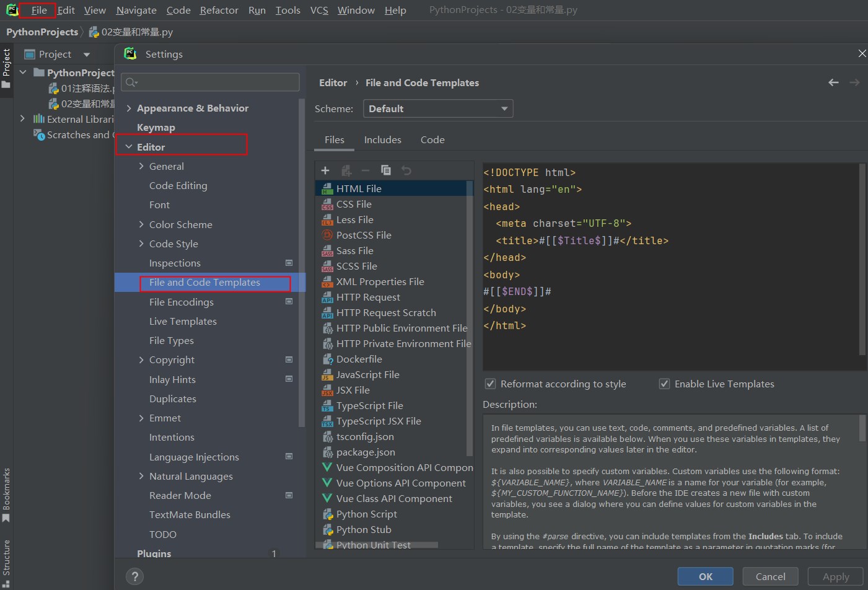
Task: Click the Apply button
Action: click(836, 576)
